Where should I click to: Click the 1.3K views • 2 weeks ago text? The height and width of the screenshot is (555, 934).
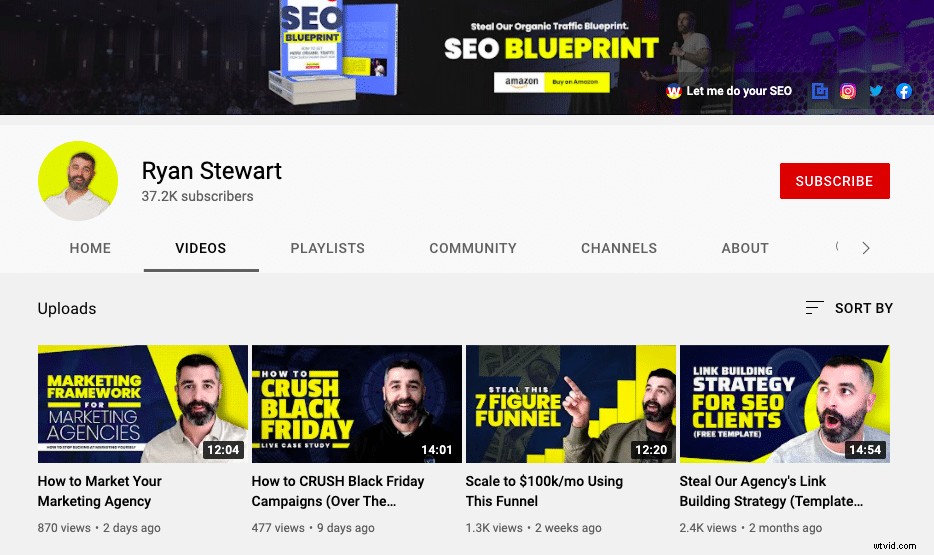point(533,528)
